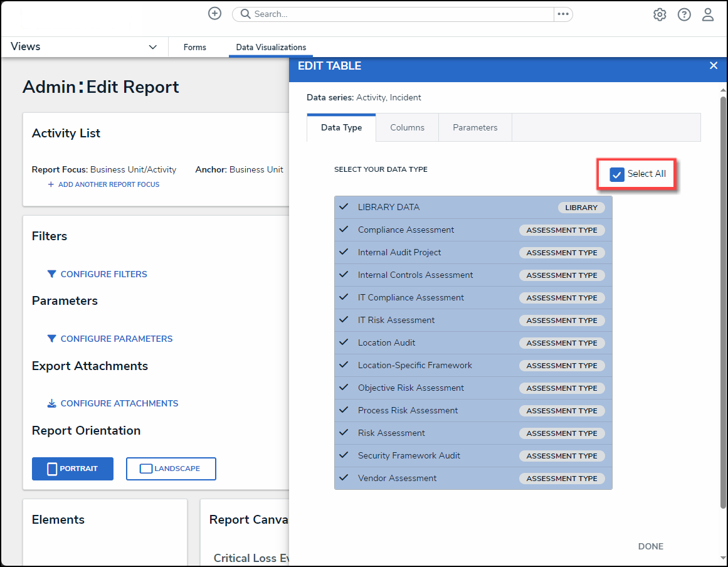Open the settings gear icon
Image resolution: width=728 pixels, height=567 pixels.
coord(660,14)
